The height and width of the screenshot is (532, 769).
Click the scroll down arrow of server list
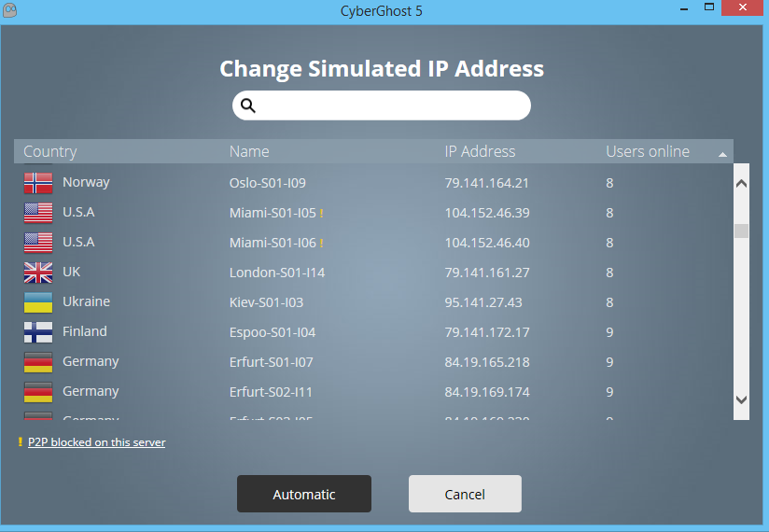742,399
